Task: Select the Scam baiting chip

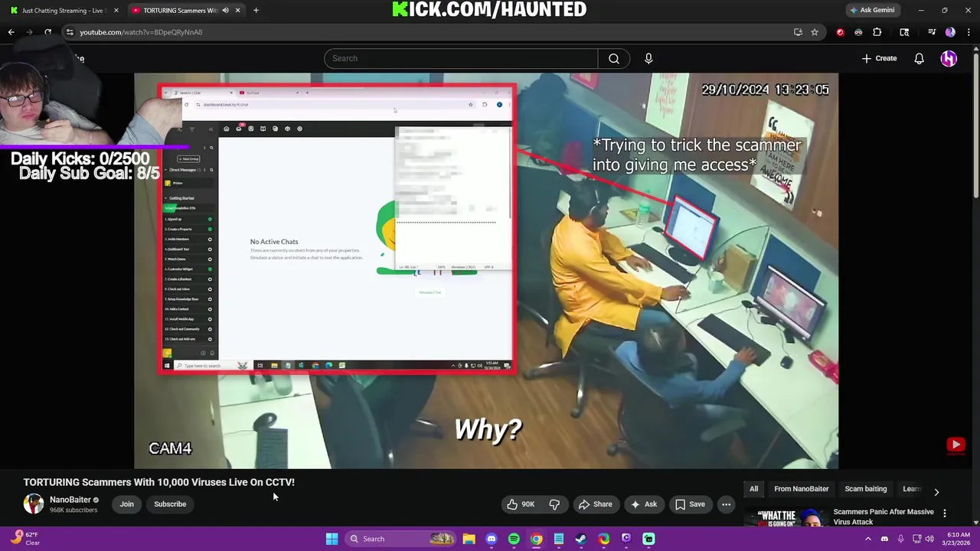Action: (x=865, y=489)
